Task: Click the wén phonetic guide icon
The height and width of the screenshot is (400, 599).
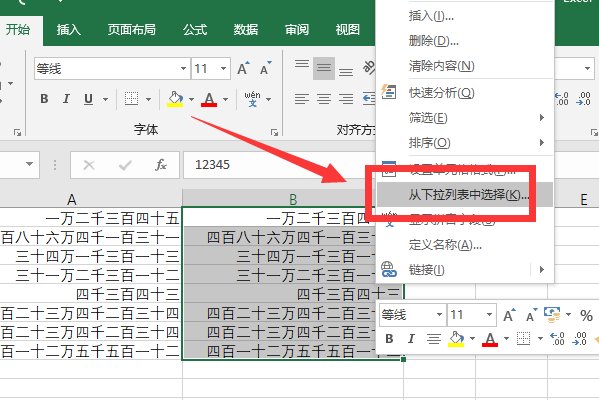Action: pyautogui.click(x=252, y=99)
